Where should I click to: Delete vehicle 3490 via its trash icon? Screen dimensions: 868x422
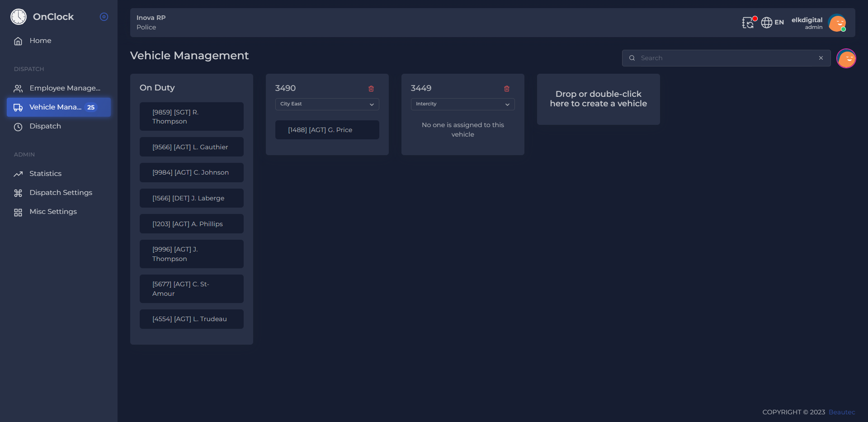tap(371, 89)
